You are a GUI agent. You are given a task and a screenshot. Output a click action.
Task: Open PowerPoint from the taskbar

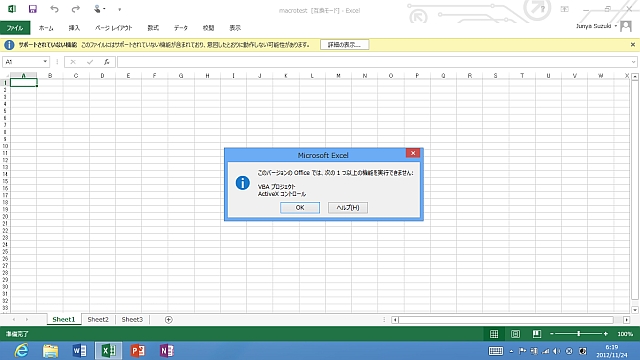pos(138,351)
